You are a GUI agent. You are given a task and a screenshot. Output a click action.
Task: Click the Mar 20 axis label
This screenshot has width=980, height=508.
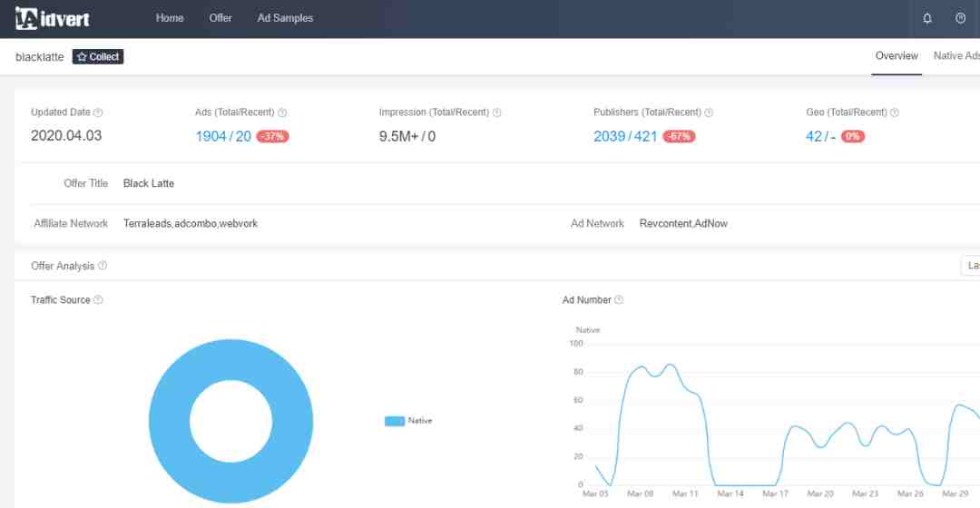click(x=820, y=493)
